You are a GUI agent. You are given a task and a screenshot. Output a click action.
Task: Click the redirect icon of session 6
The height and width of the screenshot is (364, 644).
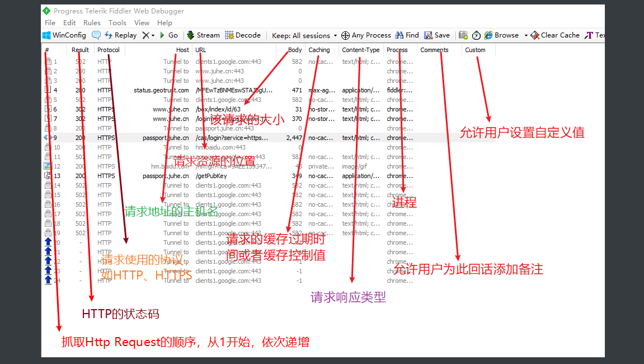(x=48, y=109)
